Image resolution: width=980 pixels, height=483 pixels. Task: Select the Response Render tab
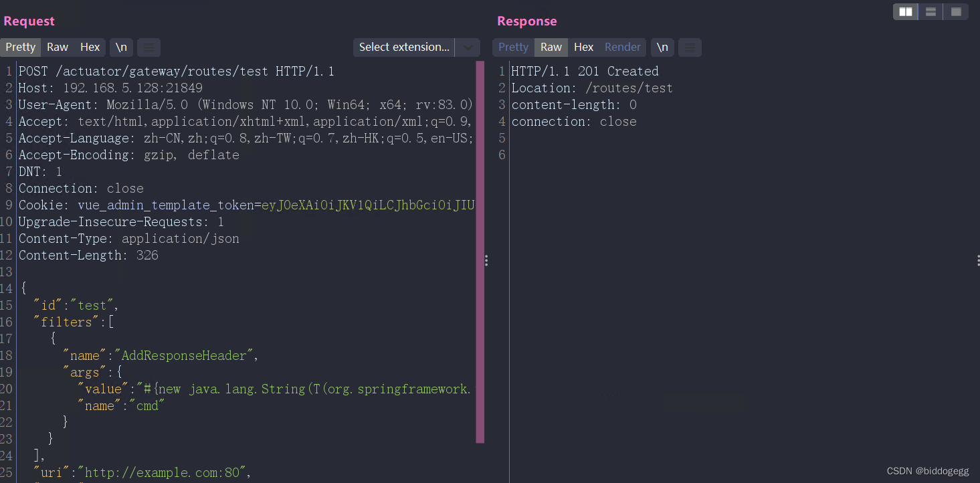[623, 47]
